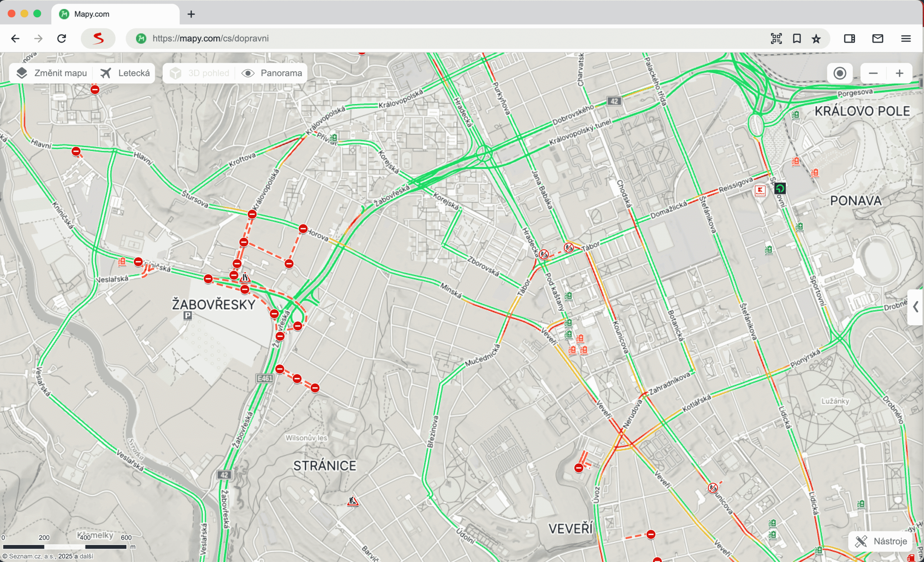This screenshot has width=924, height=562.
Task: Open the QR code icon in address bar
Action: click(x=776, y=38)
